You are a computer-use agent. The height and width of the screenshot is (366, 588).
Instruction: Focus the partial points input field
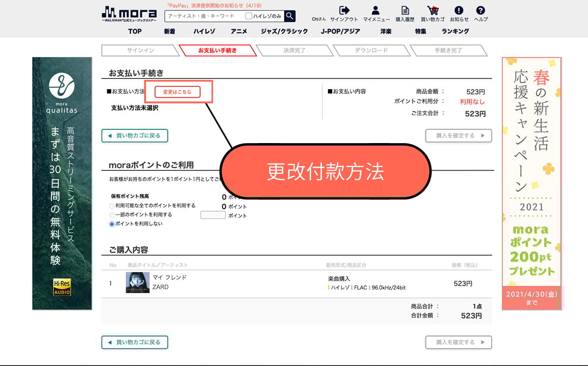213,215
